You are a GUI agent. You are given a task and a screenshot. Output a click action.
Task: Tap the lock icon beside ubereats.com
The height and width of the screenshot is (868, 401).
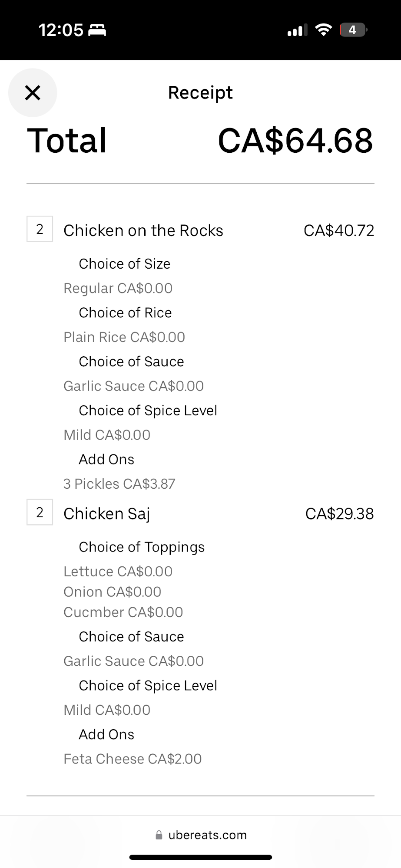tap(159, 835)
